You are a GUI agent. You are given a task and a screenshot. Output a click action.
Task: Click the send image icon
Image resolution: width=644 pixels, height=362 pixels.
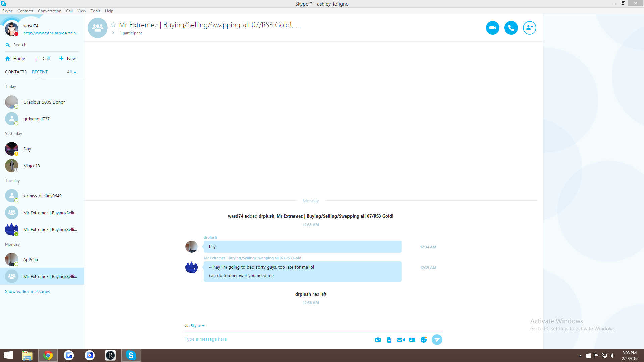(378, 340)
